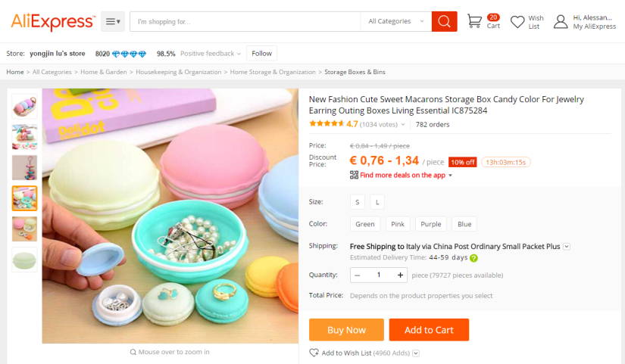Expand the shipping method dropdown arrow
Screen dimensions: 625x364
point(567,246)
